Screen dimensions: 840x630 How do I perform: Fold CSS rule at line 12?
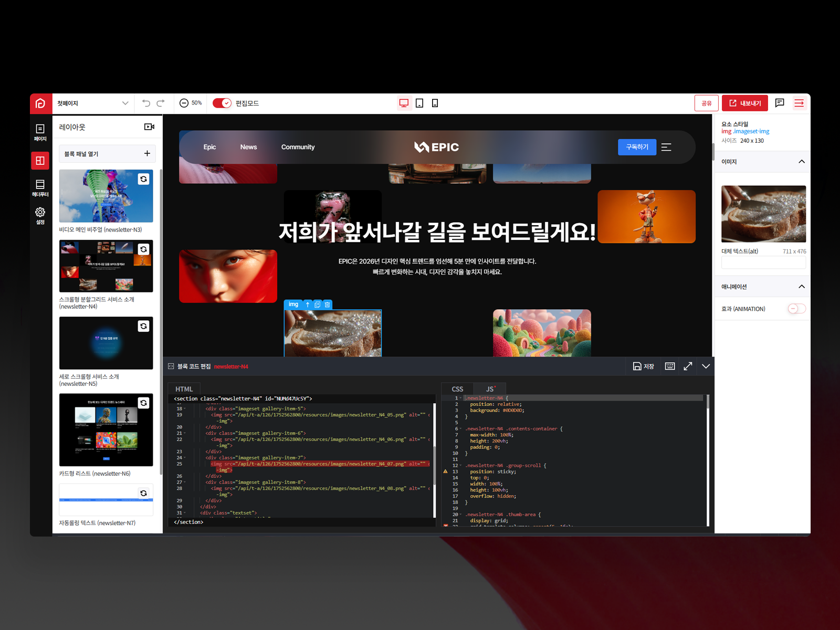[460, 466]
